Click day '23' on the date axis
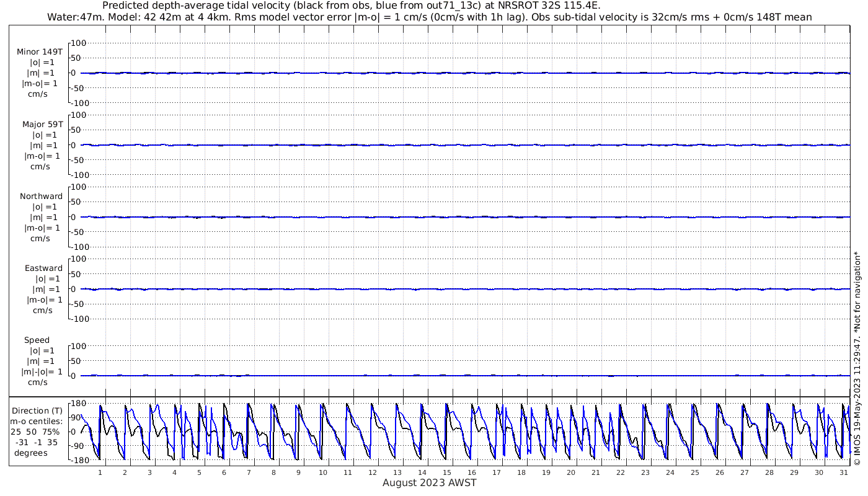This screenshot has width=868, height=496. (645, 472)
